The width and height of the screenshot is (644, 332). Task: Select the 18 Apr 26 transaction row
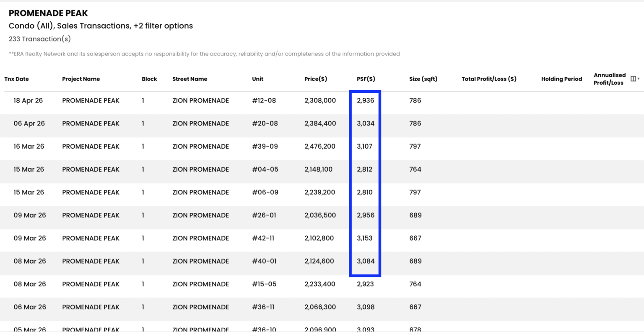pyautogui.click(x=322, y=101)
